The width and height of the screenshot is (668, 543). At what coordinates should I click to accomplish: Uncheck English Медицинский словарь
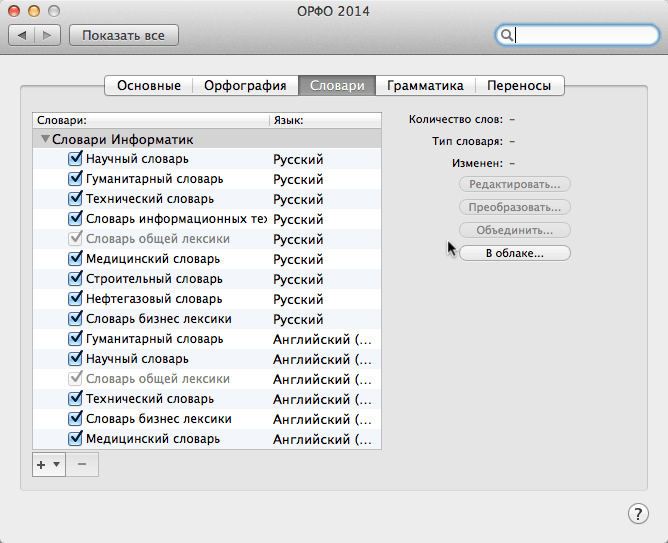click(75, 439)
